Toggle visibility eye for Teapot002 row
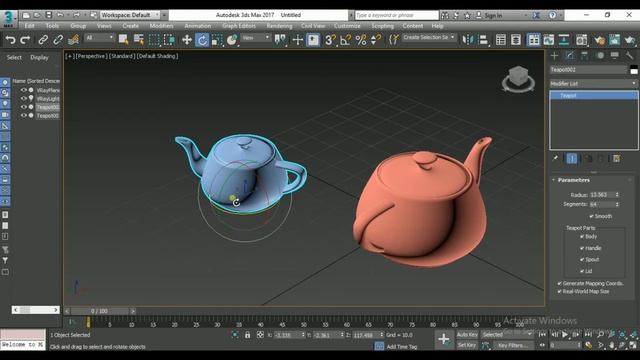This screenshot has height=360, width=640. tap(23, 107)
